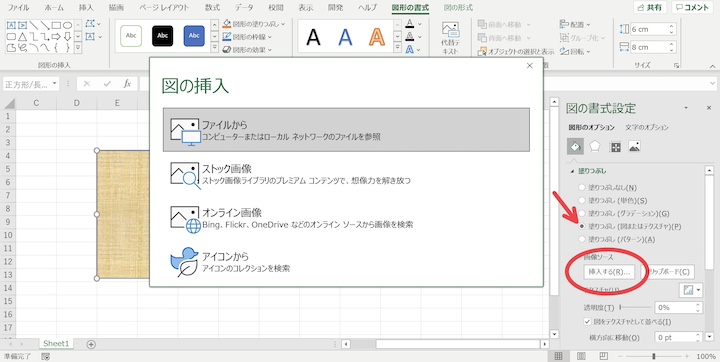Switch to 図形のオプション tab
This screenshot has width=720, height=362.
click(591, 127)
